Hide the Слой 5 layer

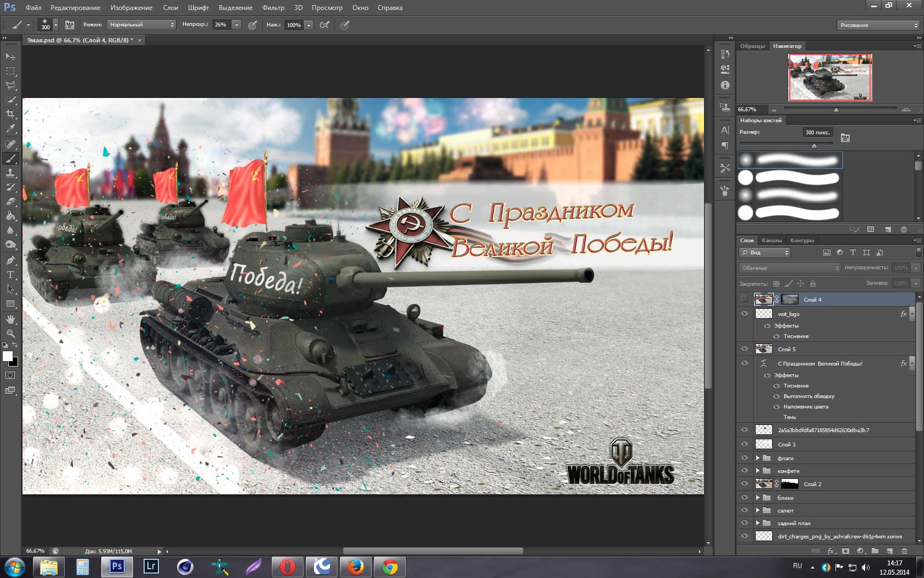click(744, 348)
